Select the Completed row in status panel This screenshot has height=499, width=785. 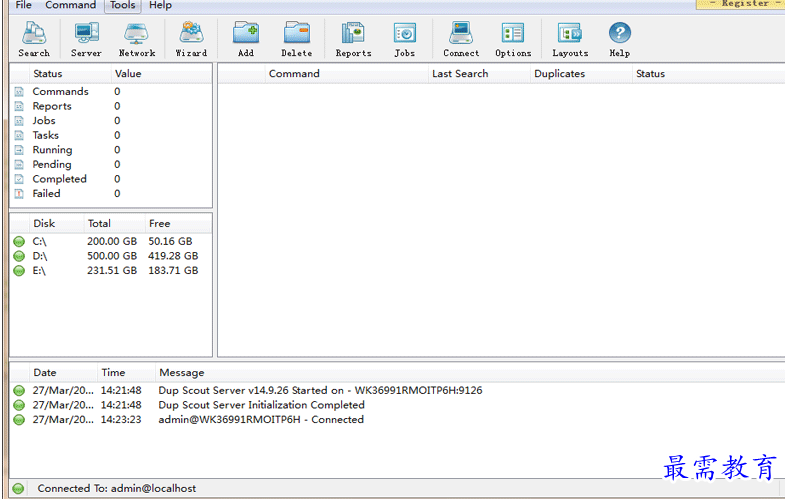coord(111,179)
